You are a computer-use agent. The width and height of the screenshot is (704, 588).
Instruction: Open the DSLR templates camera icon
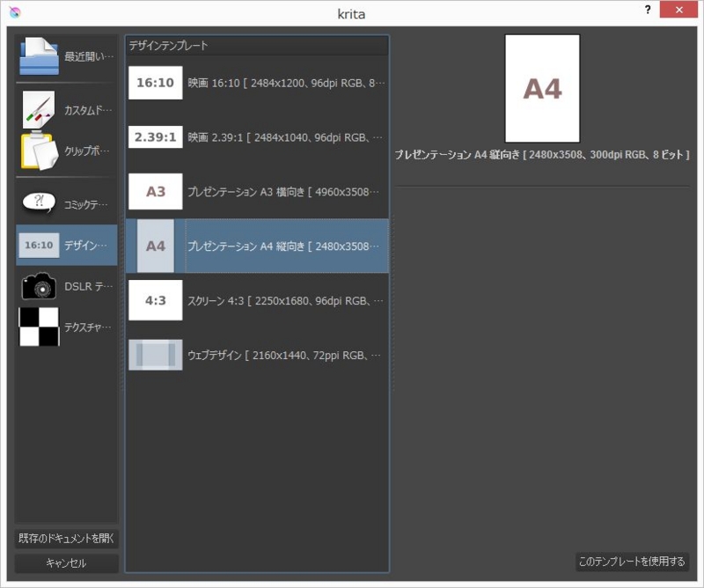point(39,286)
